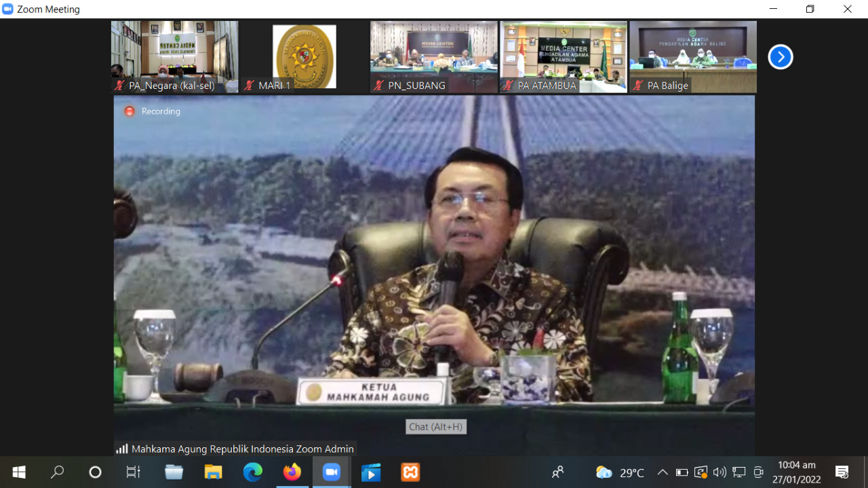The height and width of the screenshot is (488, 868).
Task: Click the Zoom logo in the title bar
Action: coord(8,9)
